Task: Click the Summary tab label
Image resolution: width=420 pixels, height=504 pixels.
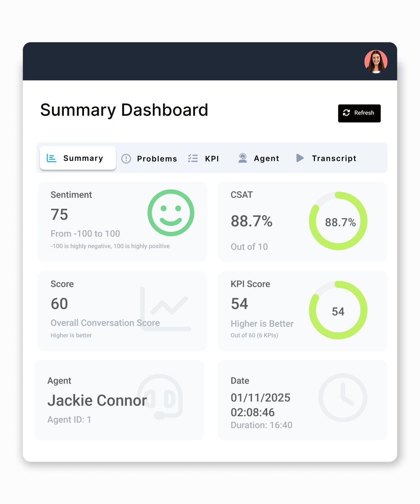Action: [83, 158]
